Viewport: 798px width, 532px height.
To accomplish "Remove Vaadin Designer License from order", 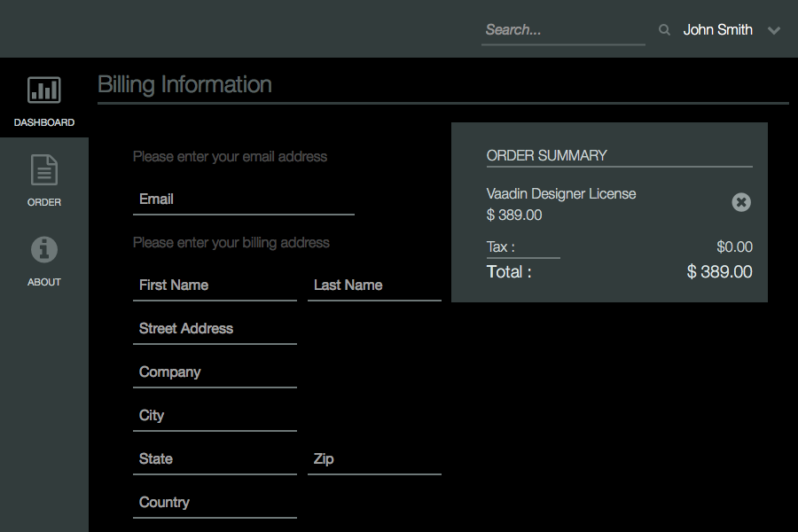I will coord(741,202).
